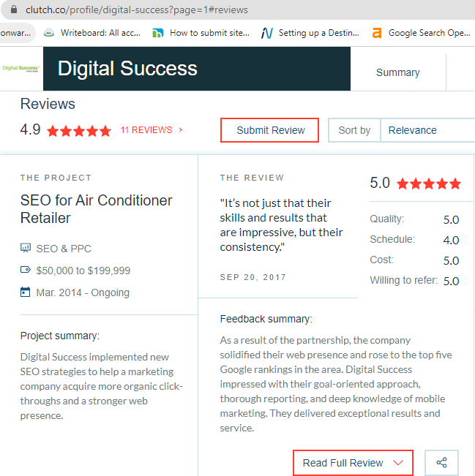The width and height of the screenshot is (475, 476).
Task: Open the Setting up a Destin bookmark icon
Action: coord(267,33)
